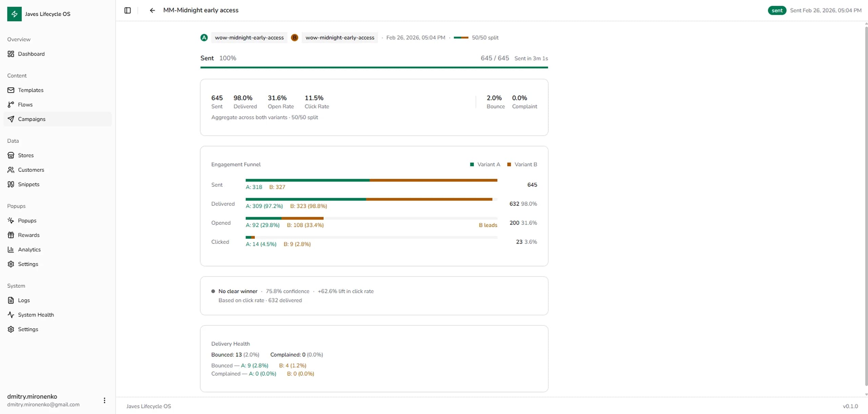
Task: Click the Sent green progress bar
Action: tap(374, 68)
